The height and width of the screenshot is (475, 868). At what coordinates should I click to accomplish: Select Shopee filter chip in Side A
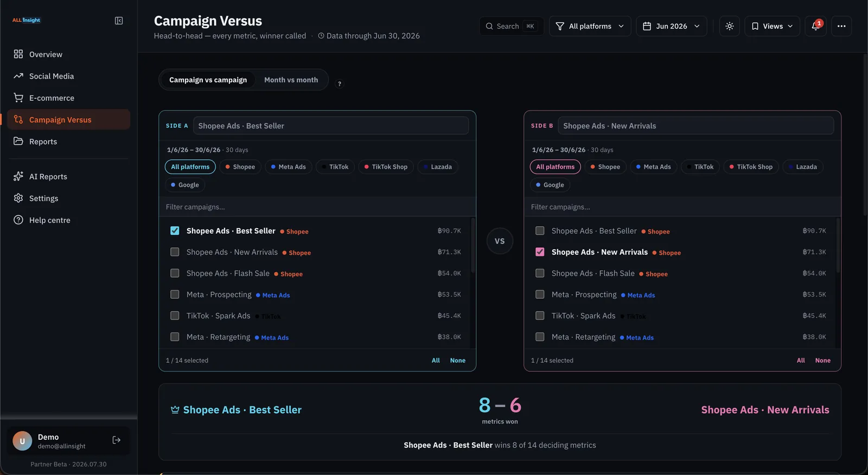(240, 166)
